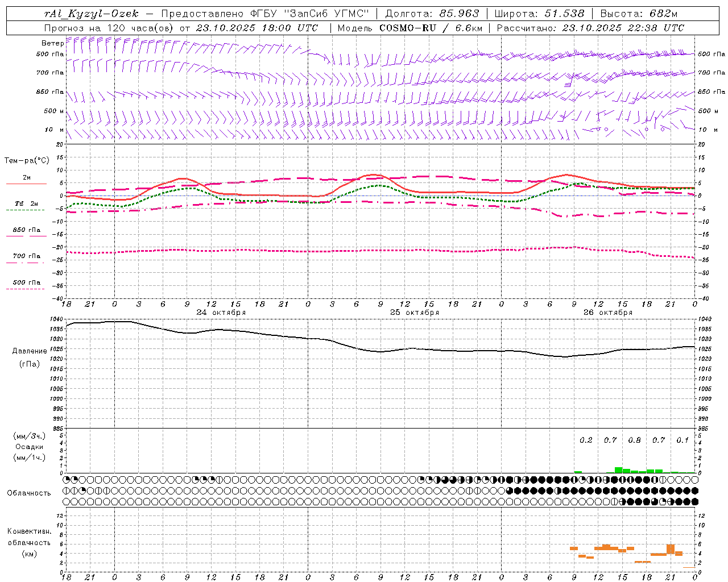
Task: Click the 0.2 precipitation total
Action: pos(586,440)
